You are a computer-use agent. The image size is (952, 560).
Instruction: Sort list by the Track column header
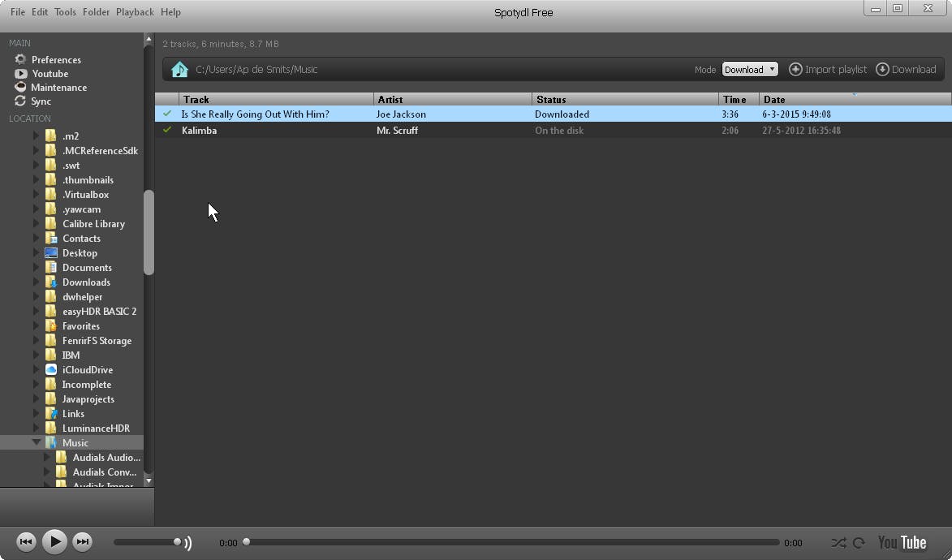[276, 99]
